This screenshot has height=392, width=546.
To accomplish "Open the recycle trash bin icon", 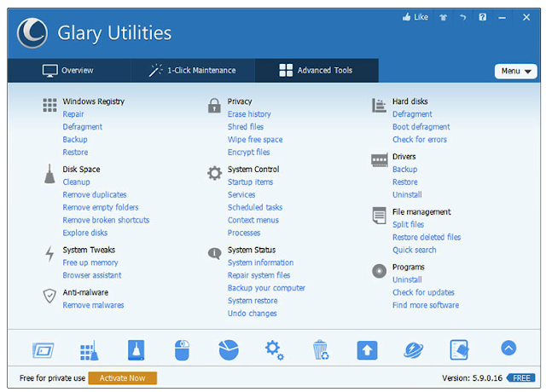I will click(321, 350).
